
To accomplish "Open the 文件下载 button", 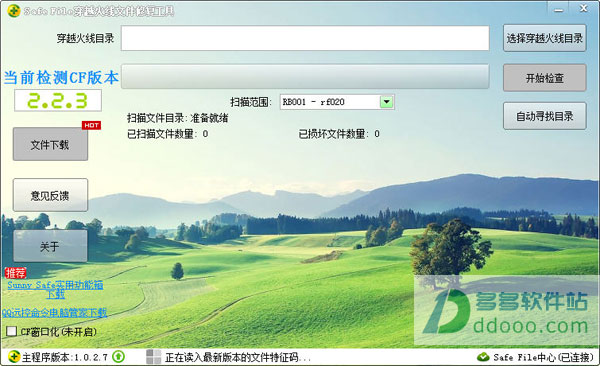I will pyautogui.click(x=50, y=144).
